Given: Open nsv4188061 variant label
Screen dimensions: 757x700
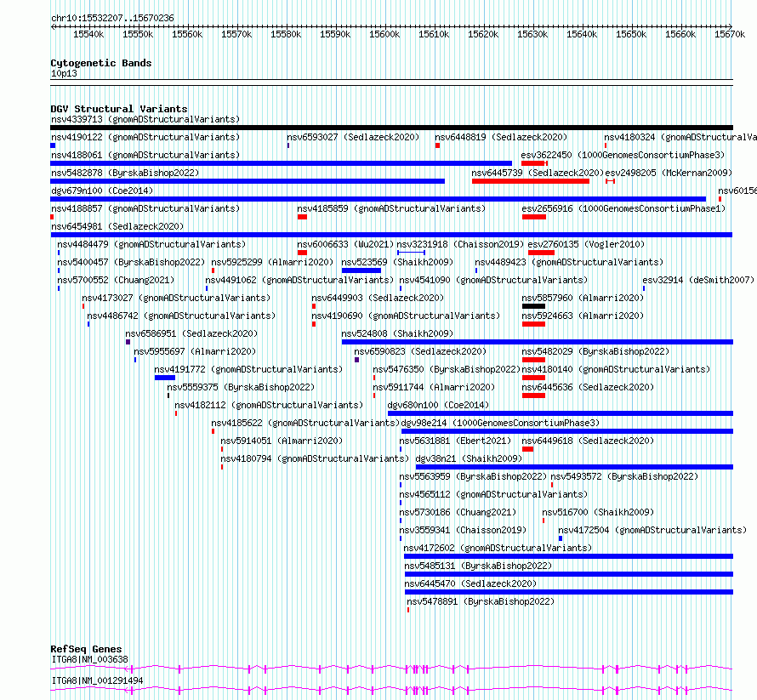Looking at the screenshot, I should (x=145, y=155).
